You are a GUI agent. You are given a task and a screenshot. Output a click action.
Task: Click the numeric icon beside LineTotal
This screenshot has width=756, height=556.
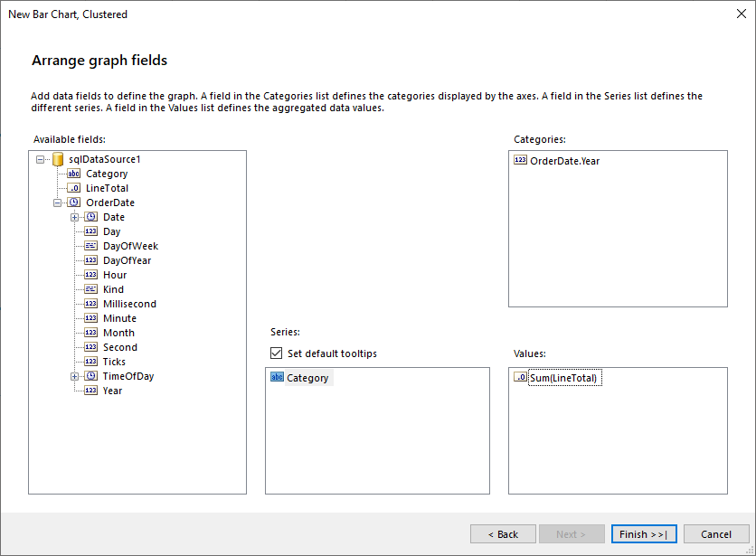pyautogui.click(x=73, y=188)
